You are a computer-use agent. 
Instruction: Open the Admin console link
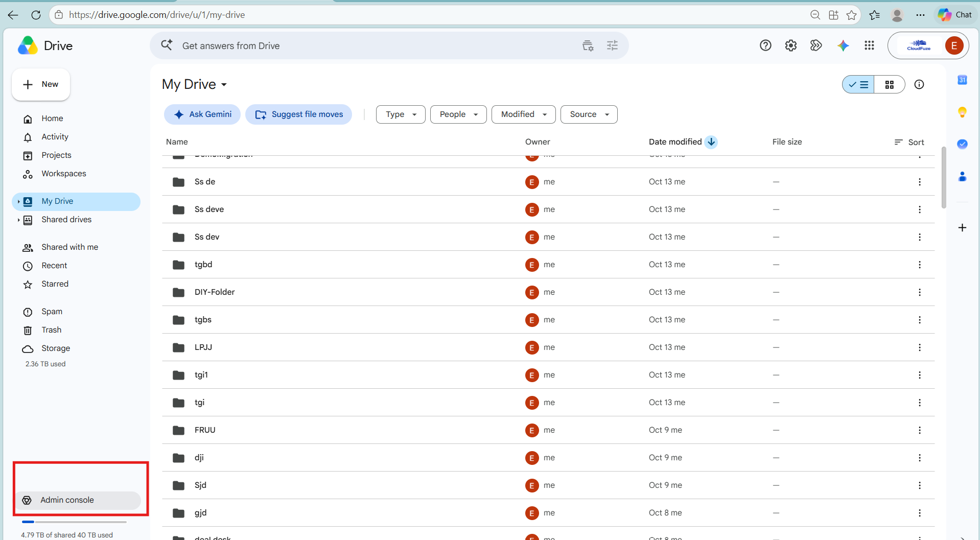78,500
